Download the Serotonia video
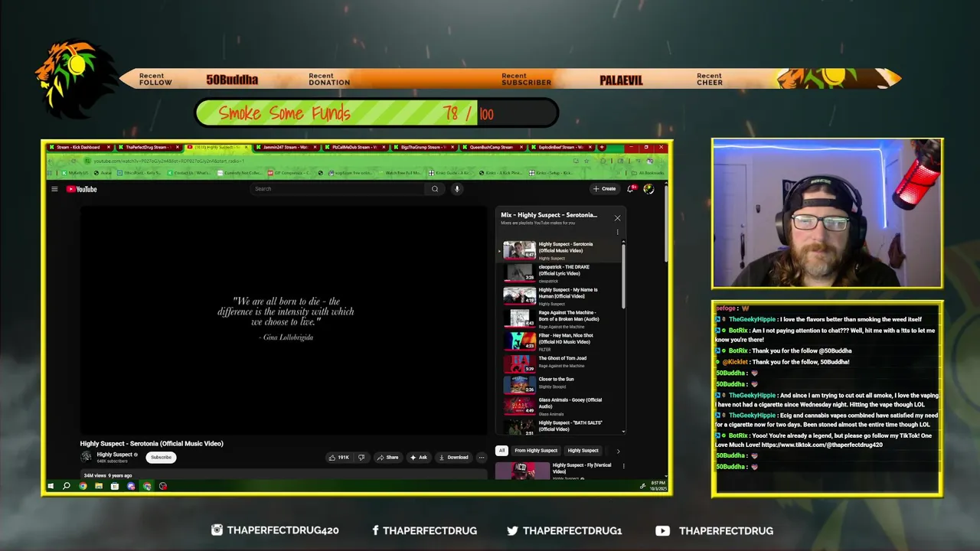 [453, 458]
